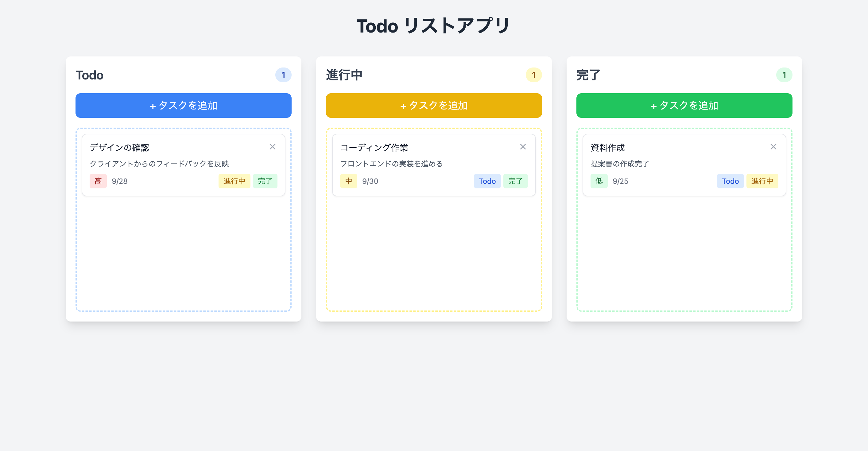Screen dimensions: 868x451
Task: Delete the デザインの確認 task card
Action: pyautogui.click(x=272, y=147)
